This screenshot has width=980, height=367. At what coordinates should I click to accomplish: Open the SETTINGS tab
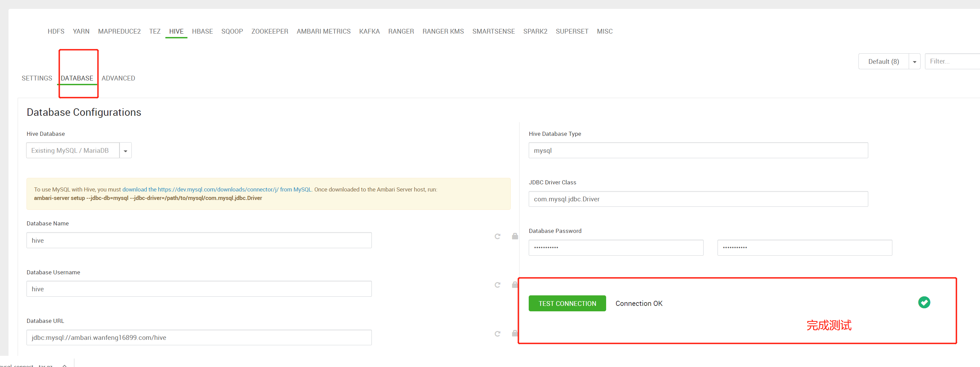tap(37, 78)
